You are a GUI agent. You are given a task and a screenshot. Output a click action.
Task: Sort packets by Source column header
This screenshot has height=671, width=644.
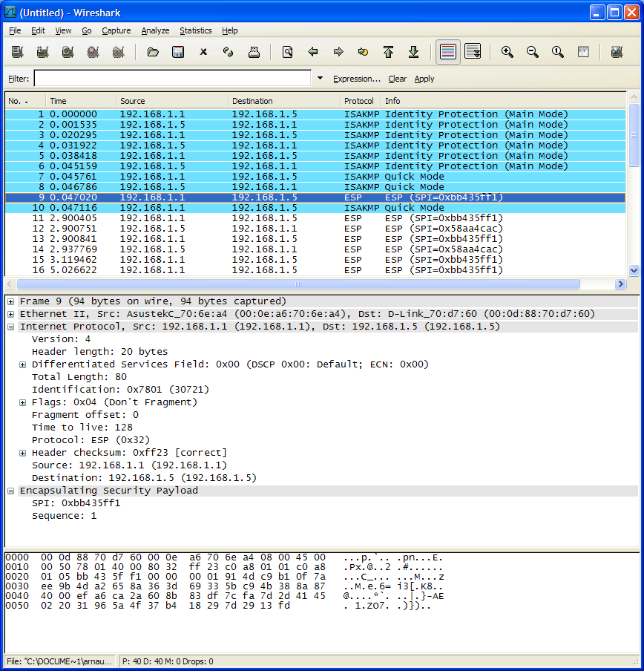click(x=172, y=101)
